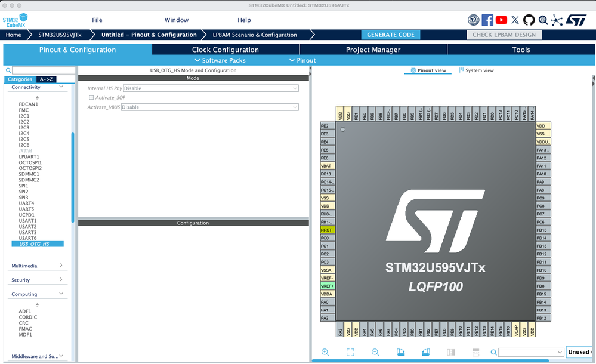Click the peripheral search input field
This screenshot has height=364, width=596.
44,70
